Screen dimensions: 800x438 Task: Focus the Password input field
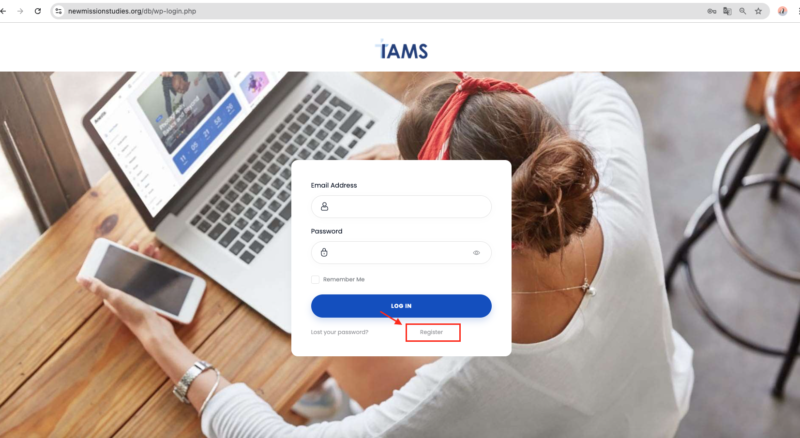click(x=401, y=253)
